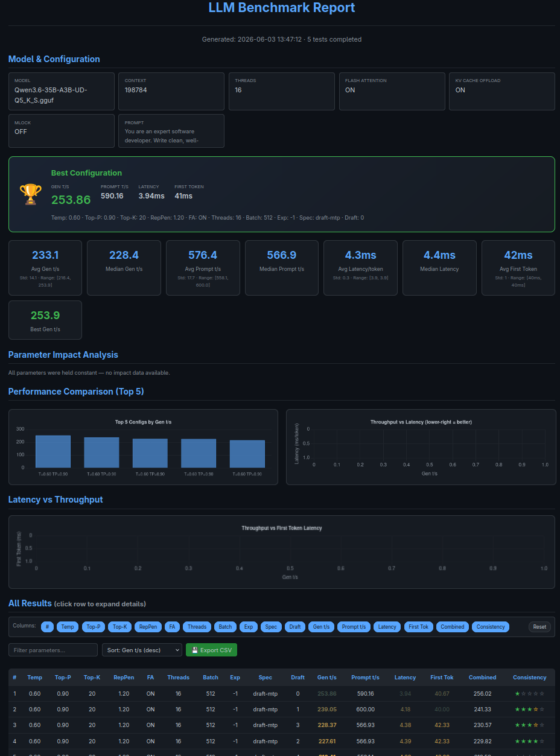Click the Filter parameters input field

coord(53,650)
